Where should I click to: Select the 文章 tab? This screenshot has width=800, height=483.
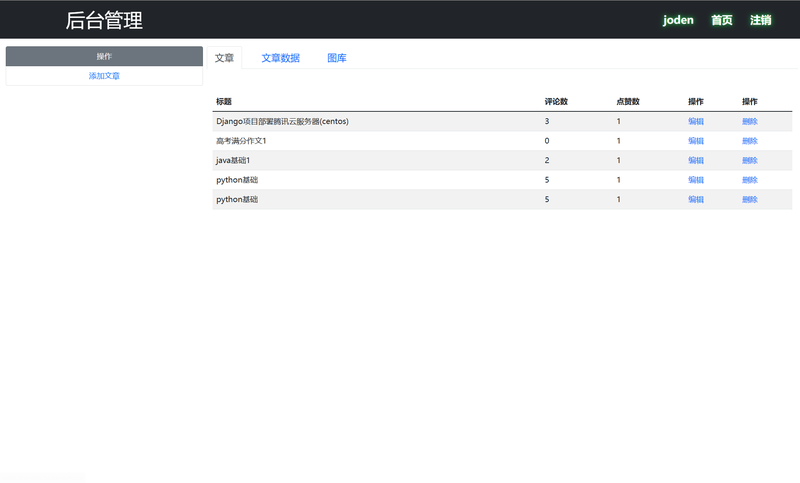pos(224,58)
